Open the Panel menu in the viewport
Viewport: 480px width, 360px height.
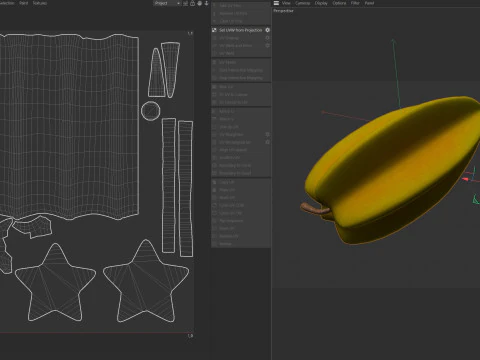(x=369, y=3)
